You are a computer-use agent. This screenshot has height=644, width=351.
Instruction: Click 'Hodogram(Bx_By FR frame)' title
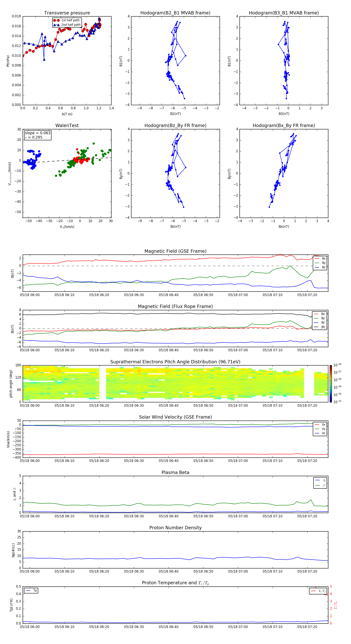(284, 125)
